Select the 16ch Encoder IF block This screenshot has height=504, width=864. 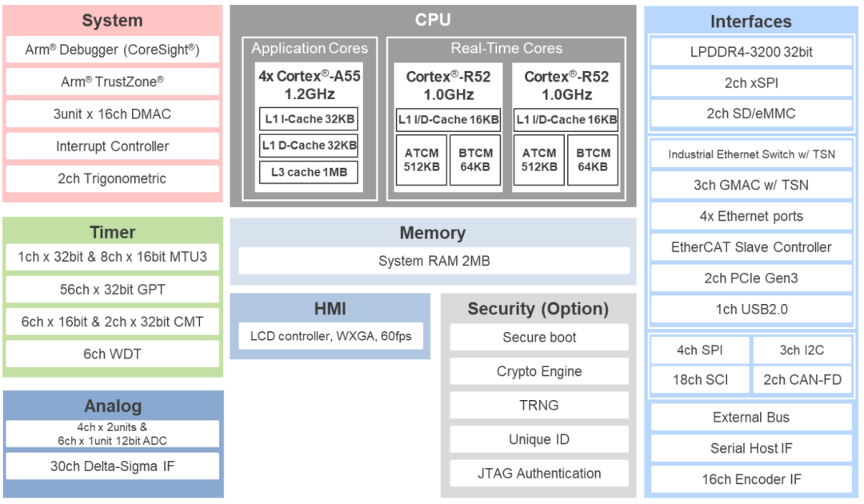[x=751, y=479]
